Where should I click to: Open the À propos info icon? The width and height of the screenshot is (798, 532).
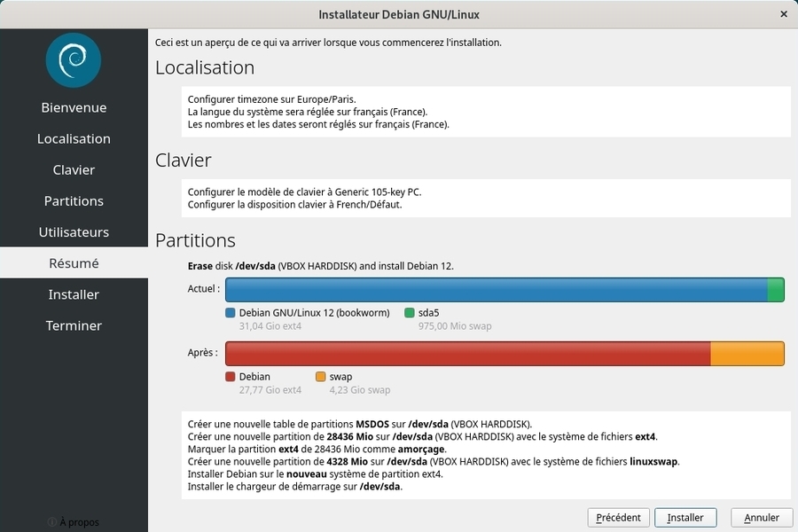point(52,521)
